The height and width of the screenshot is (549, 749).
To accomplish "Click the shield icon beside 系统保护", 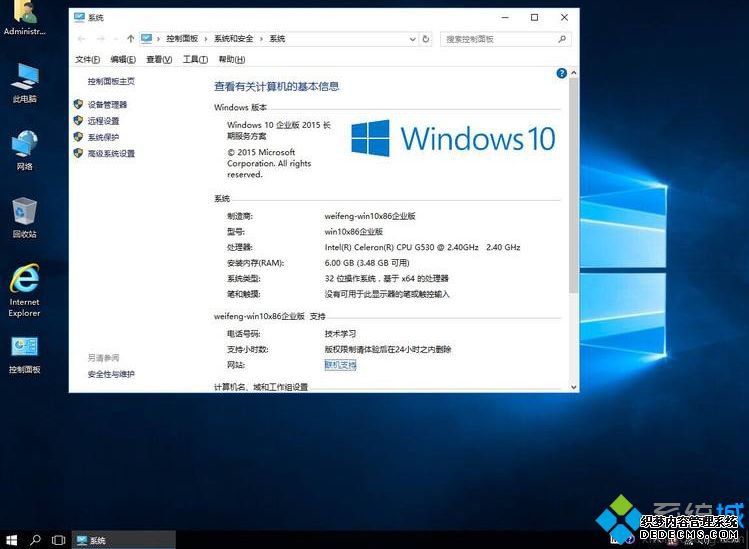I will click(x=78, y=137).
